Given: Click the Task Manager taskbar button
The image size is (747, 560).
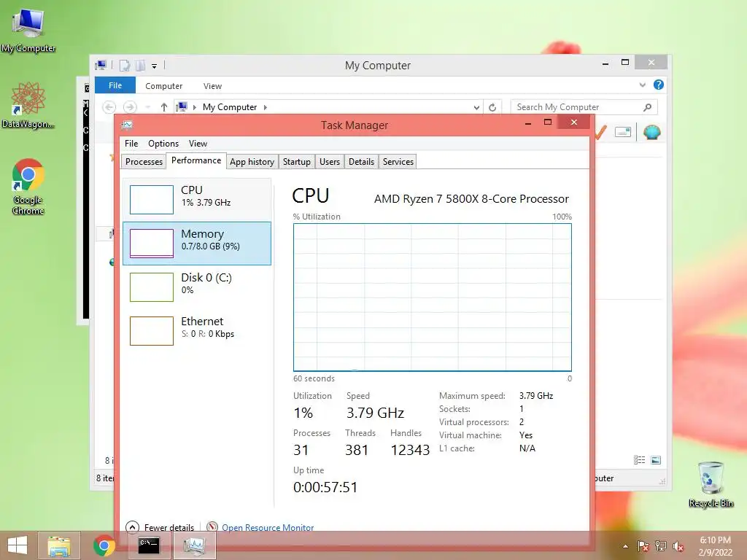Looking at the screenshot, I should [194, 545].
